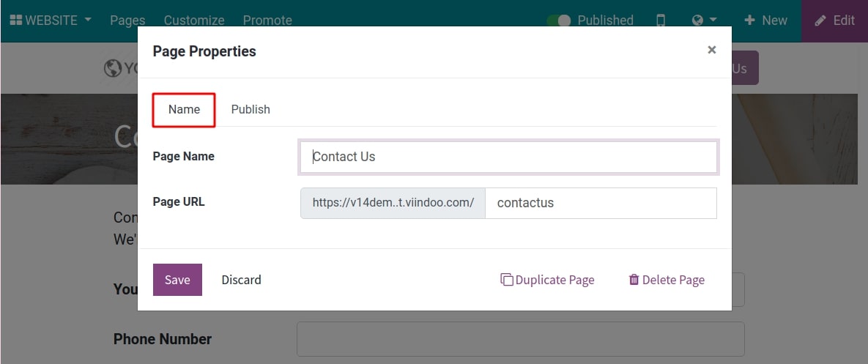Switch to the Name tab
This screenshot has width=868, height=364.
point(184,110)
